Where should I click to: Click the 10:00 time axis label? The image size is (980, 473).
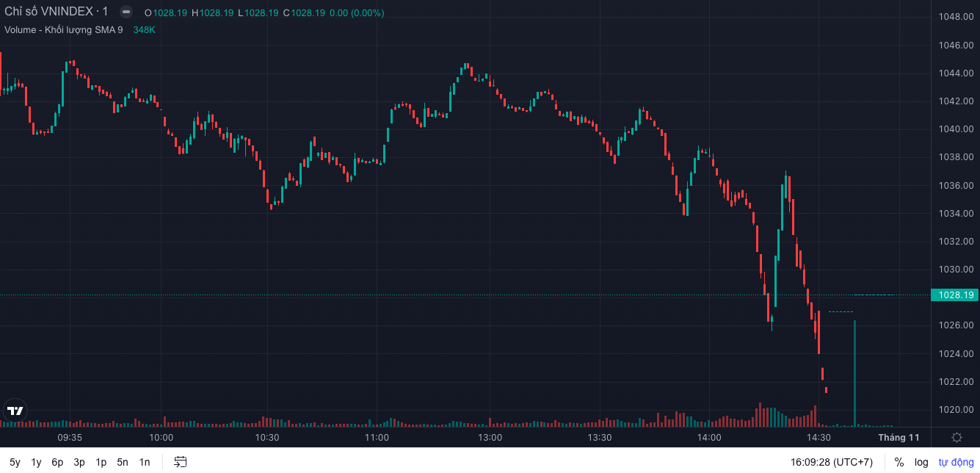click(x=161, y=437)
